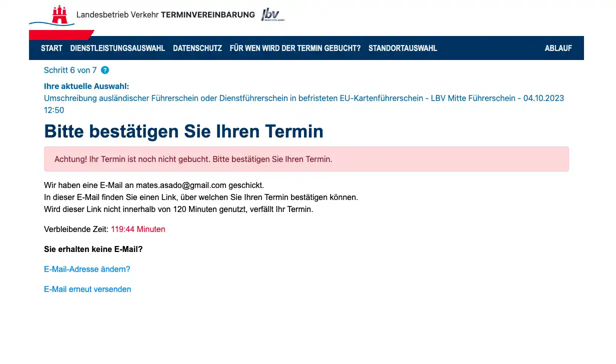Click 'E-Mail erneut versenden' link

point(87,289)
